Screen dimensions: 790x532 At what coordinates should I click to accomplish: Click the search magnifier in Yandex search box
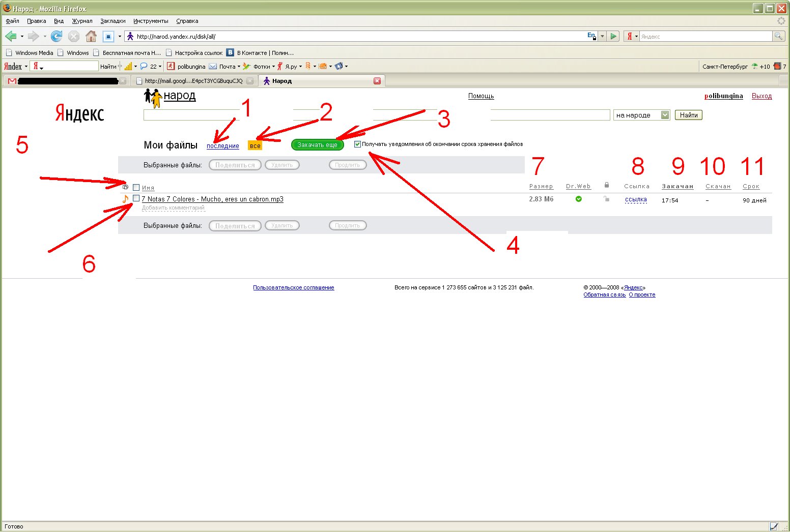[779, 36]
